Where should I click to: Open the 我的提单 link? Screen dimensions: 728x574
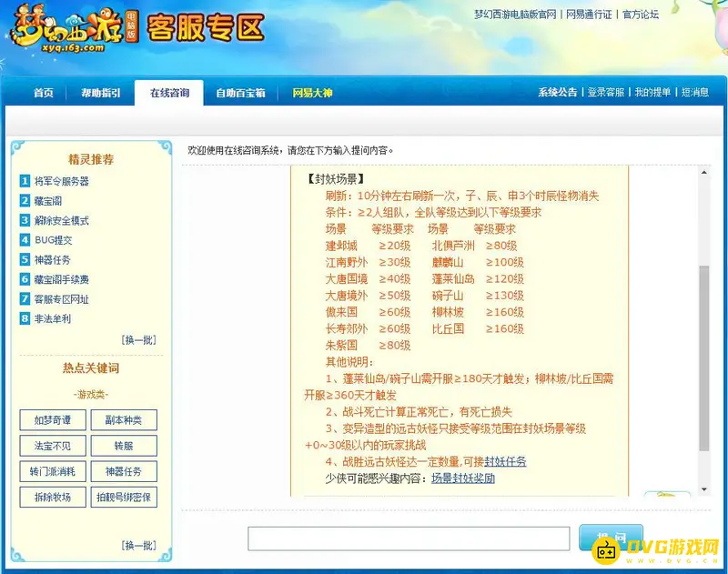tap(652, 93)
